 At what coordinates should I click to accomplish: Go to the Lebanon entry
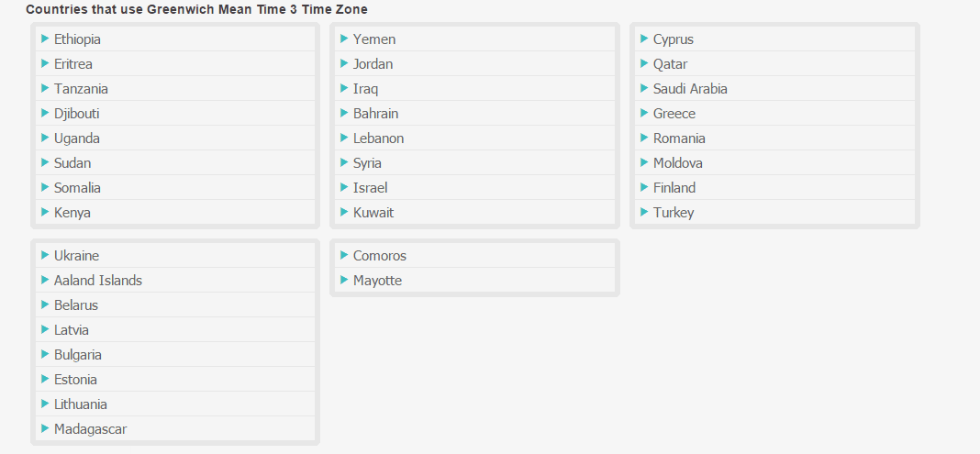[x=378, y=138]
